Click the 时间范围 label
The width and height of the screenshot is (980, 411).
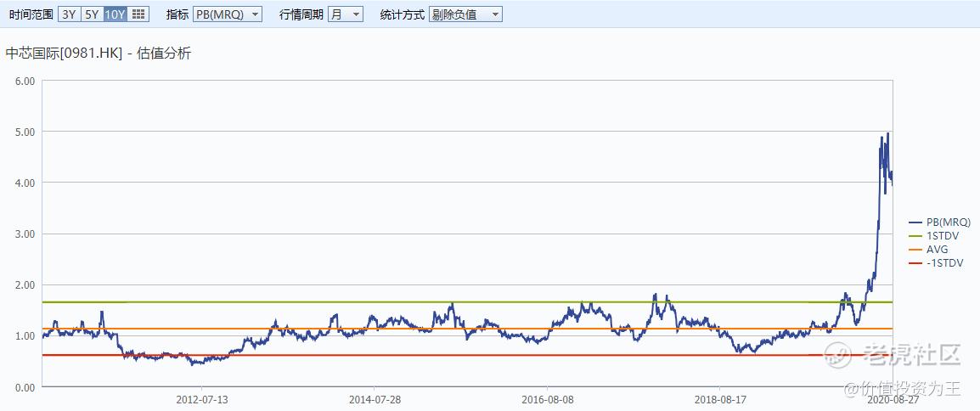click(x=31, y=14)
